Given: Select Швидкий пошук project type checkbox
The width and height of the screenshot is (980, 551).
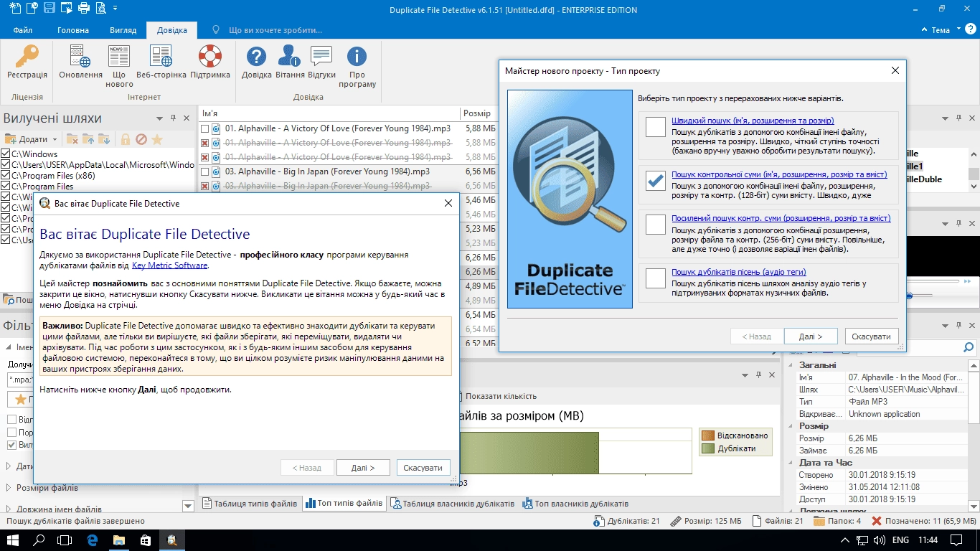Looking at the screenshot, I should [656, 126].
